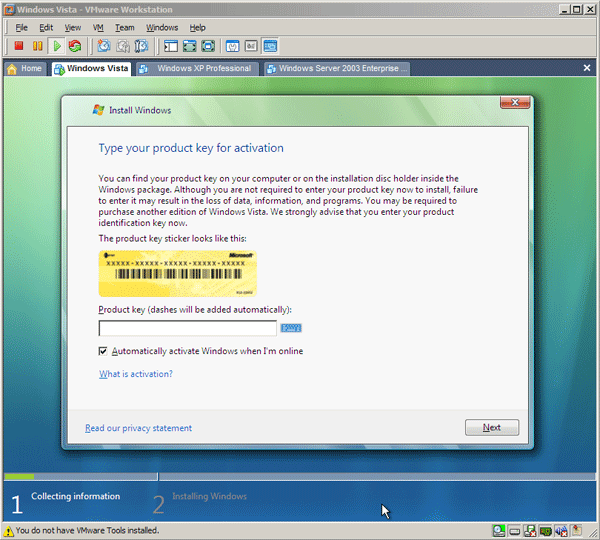The image size is (600, 540).
Task: Toggle the sidebar view icon
Action: [171, 46]
